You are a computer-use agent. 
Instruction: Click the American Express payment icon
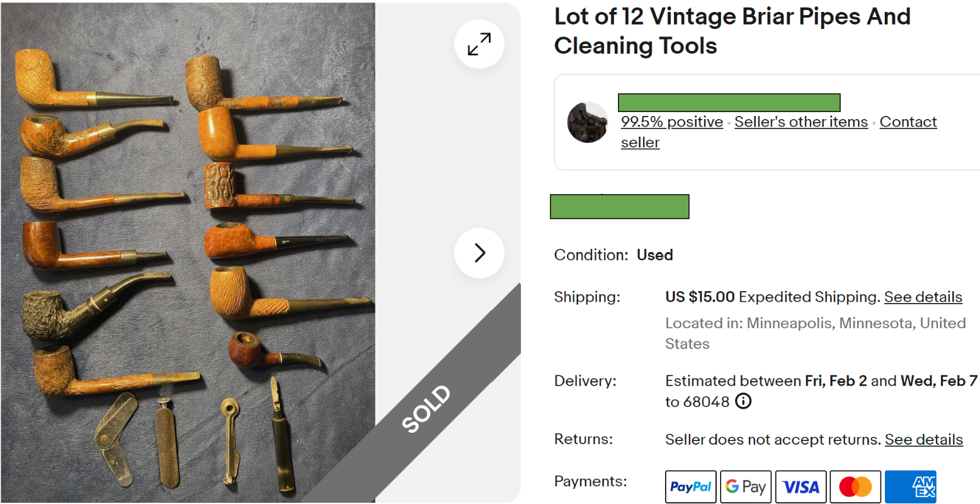[910, 486]
